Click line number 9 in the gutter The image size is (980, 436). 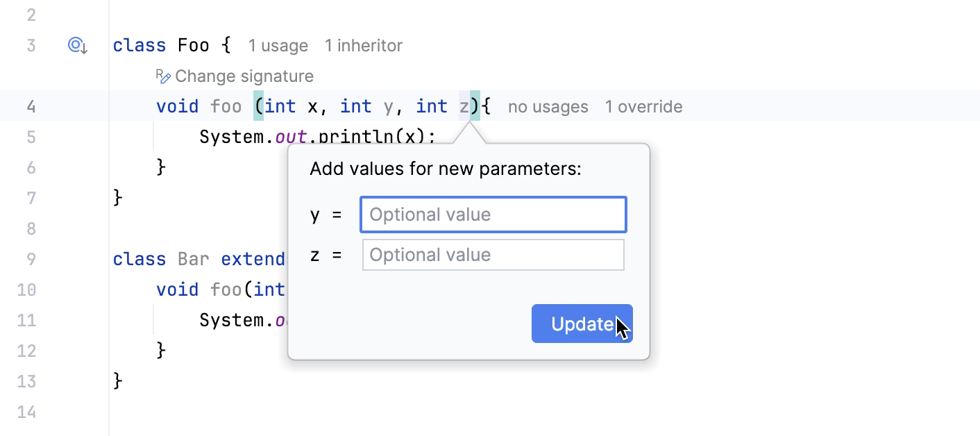tap(31, 258)
